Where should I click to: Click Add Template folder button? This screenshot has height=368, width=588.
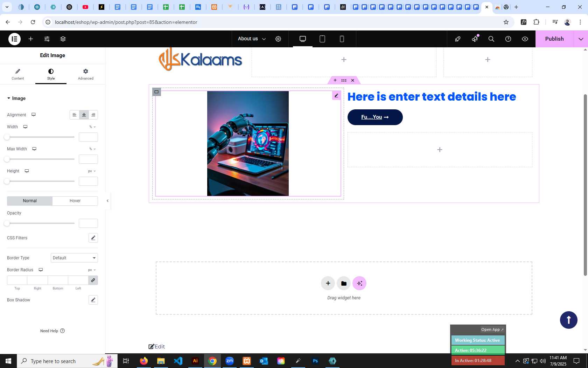(x=344, y=283)
